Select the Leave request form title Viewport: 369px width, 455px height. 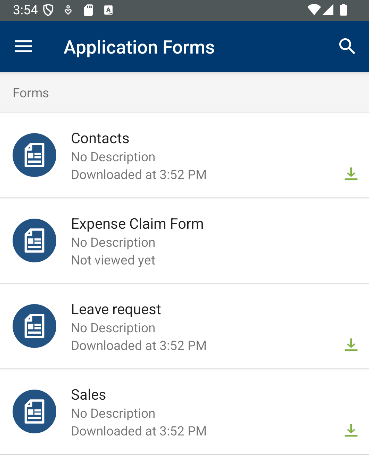point(116,310)
